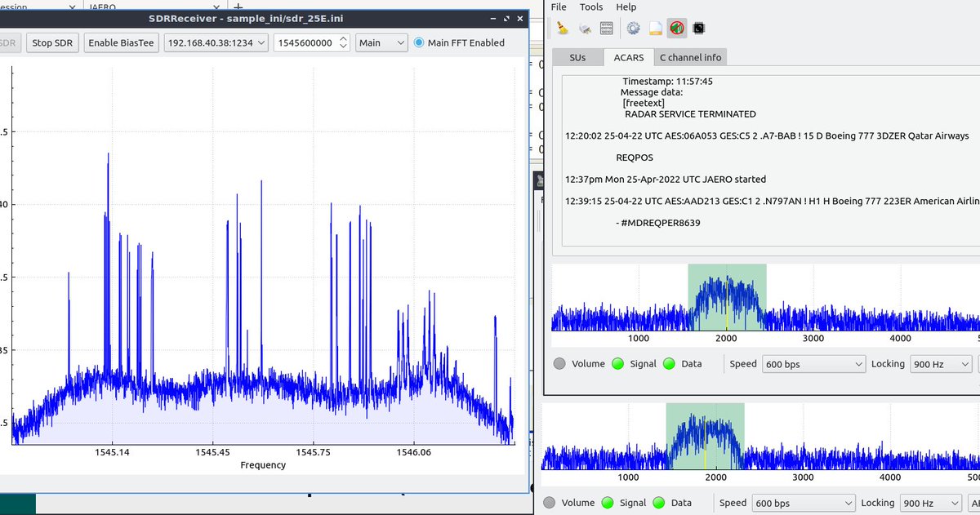
Task: Click the broom clear-console icon in JAERO
Action: click(562, 29)
